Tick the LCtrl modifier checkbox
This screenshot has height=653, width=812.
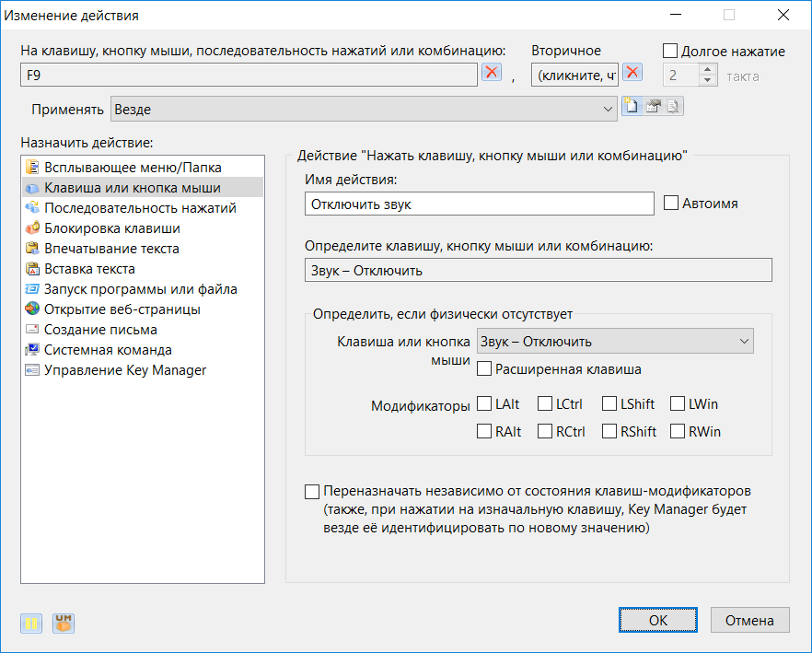546,404
